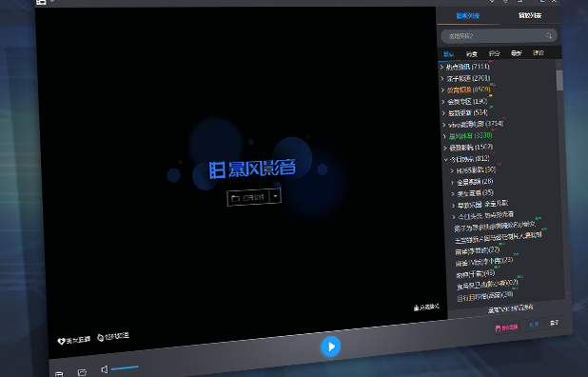Click the scrollbar up arrow in sidebar
The image size is (588, 377).
pyautogui.click(x=559, y=64)
